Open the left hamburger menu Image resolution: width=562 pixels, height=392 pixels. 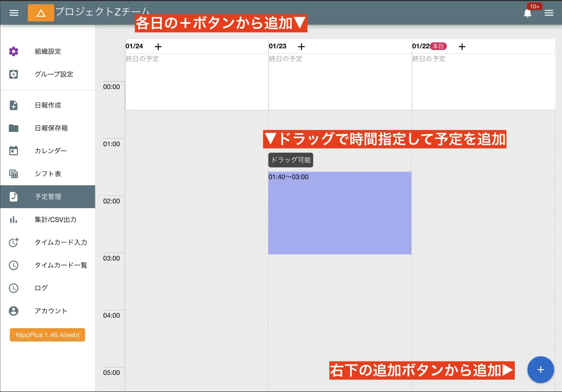[13, 13]
